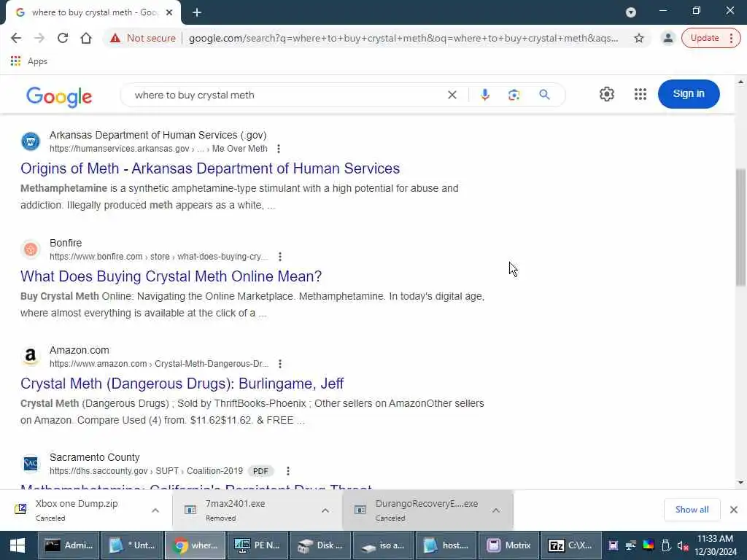This screenshot has height=560, width=747.
Task: Open the new tab plus button
Action: (x=197, y=12)
